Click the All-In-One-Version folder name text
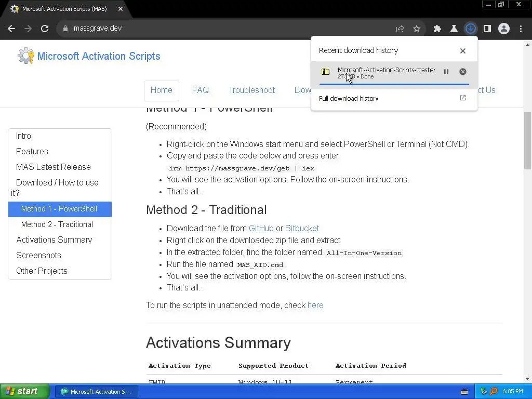532x399 pixels. [364, 253]
